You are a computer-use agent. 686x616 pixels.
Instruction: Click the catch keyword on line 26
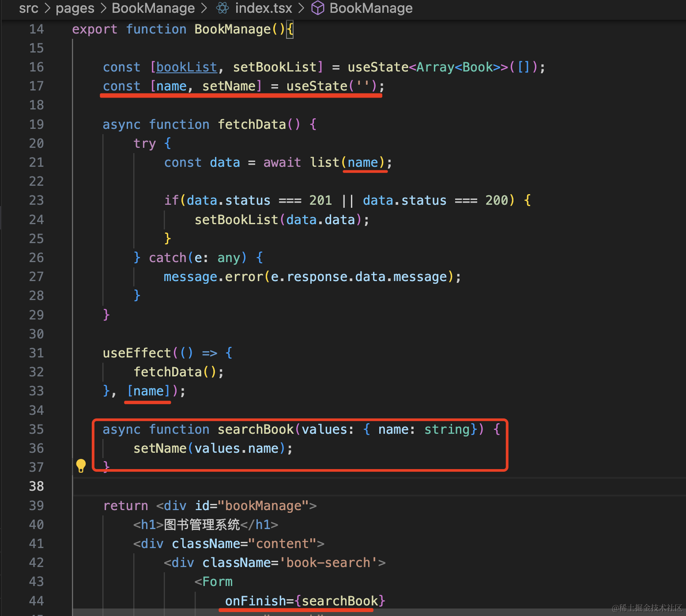tap(167, 258)
